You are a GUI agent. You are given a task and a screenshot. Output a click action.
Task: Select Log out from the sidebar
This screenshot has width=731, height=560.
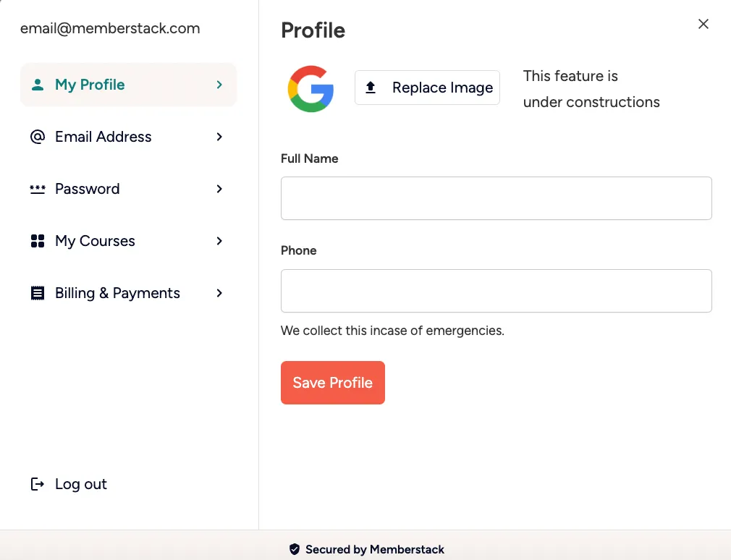point(80,483)
